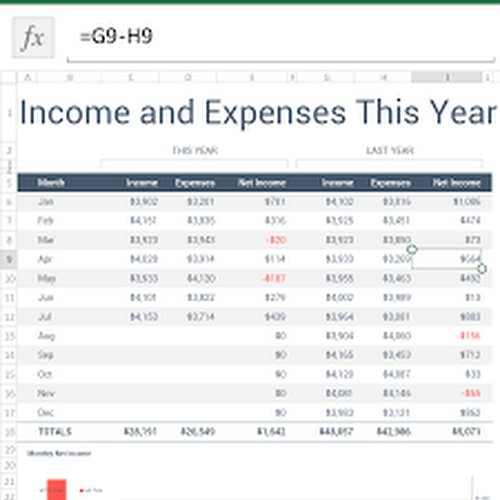500x500 pixels.
Task: Click the Monthly Net Income chart title
Action: click(x=59, y=453)
